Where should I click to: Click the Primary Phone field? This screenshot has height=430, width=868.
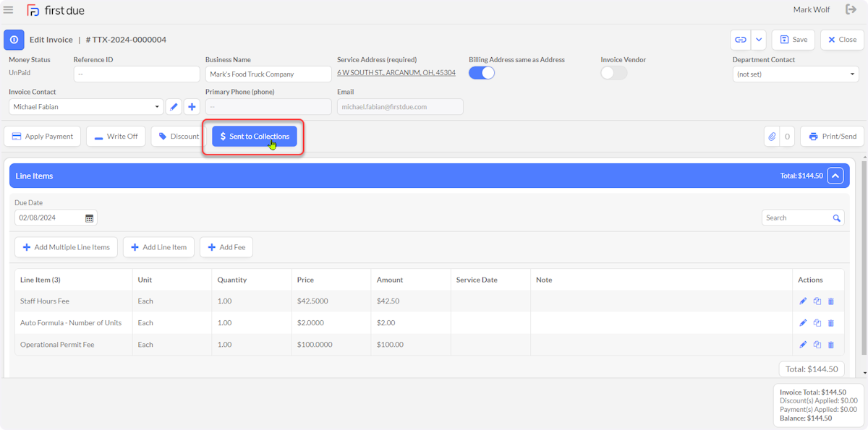(x=268, y=107)
